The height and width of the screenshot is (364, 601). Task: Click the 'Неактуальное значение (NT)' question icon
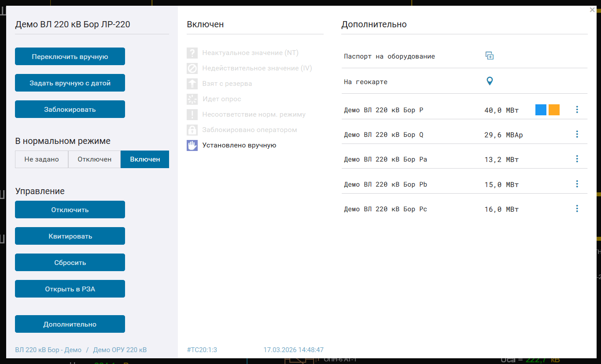click(x=192, y=53)
